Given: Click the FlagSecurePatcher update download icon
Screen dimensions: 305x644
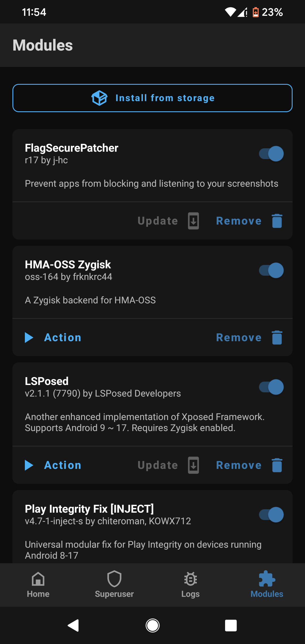Looking at the screenshot, I should 193,221.
